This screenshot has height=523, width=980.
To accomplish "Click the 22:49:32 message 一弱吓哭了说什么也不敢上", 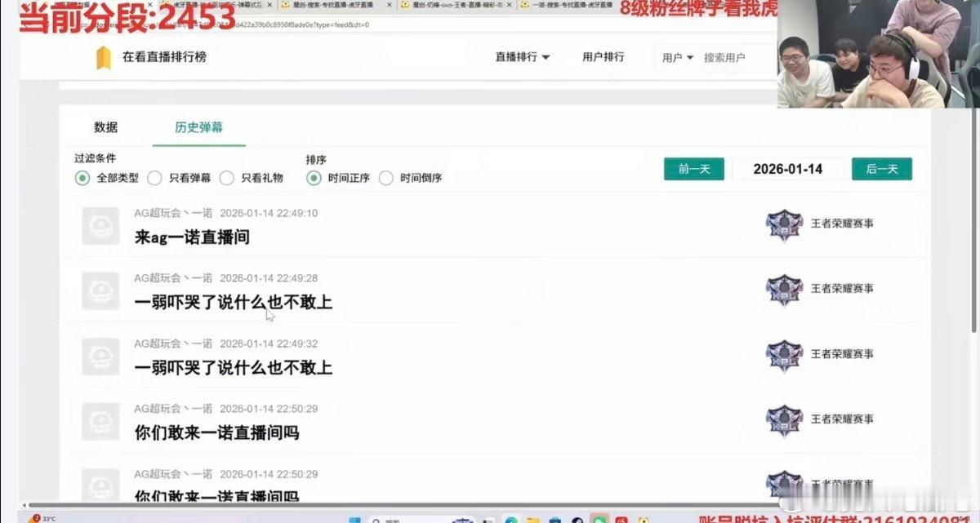I will pos(234,368).
